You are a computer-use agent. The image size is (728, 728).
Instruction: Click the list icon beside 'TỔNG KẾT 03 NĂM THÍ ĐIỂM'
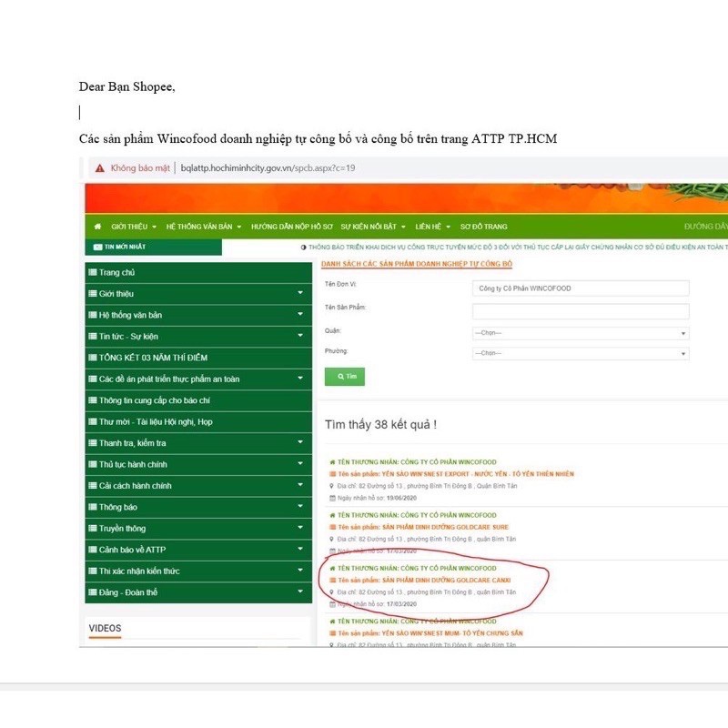click(92, 358)
